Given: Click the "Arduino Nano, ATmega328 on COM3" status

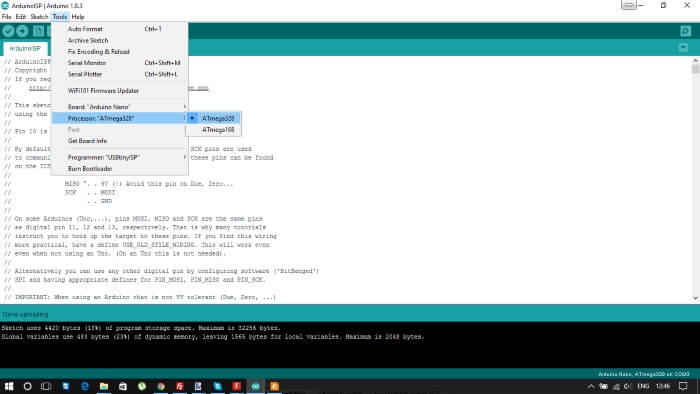Looking at the screenshot, I should [x=644, y=374].
